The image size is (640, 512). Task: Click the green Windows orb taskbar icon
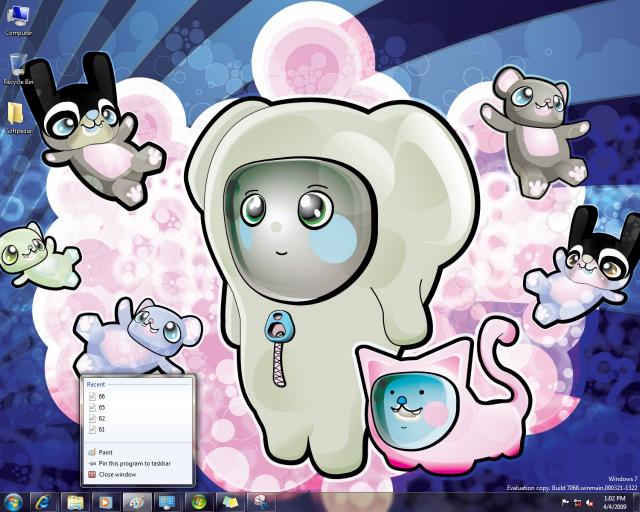pyautogui.click(x=199, y=501)
